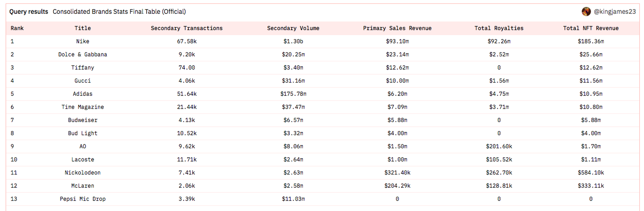Sort by Total NFT Revenue header
Screen dimensions: 644x211
(x=591, y=28)
